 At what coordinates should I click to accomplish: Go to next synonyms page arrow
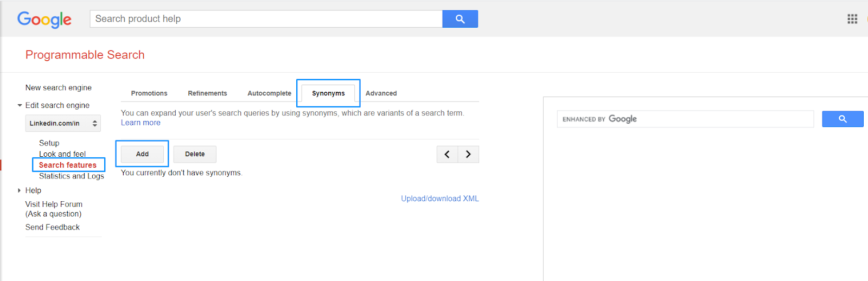tap(468, 155)
